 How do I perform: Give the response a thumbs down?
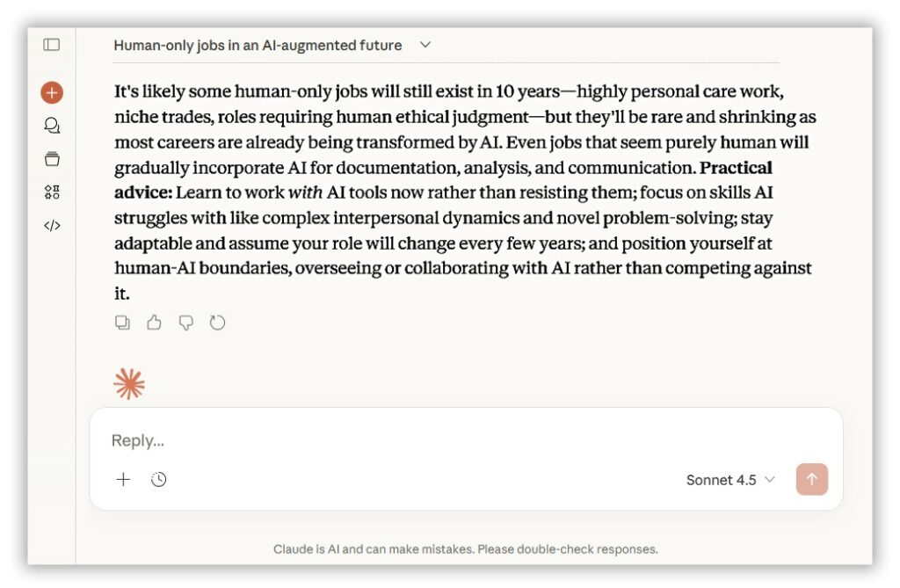pos(185,323)
